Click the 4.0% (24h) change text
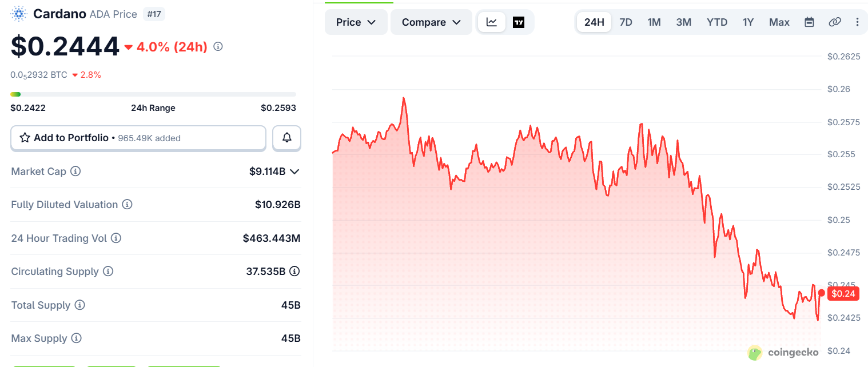This screenshot has height=367, width=868. [x=172, y=47]
